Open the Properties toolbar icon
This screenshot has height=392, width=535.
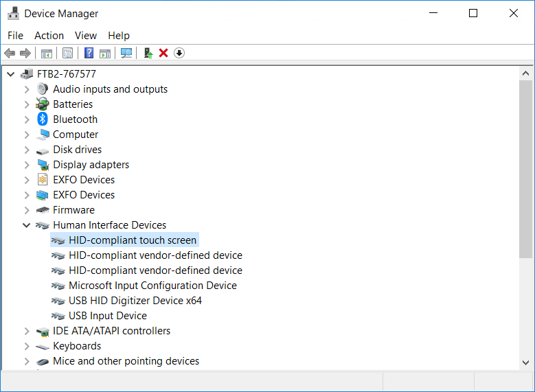pyautogui.click(x=67, y=54)
